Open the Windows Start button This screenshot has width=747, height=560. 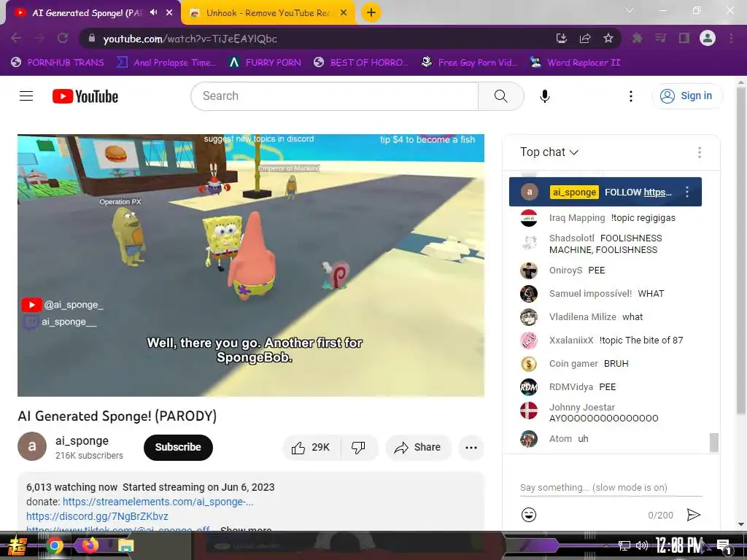(x=18, y=545)
